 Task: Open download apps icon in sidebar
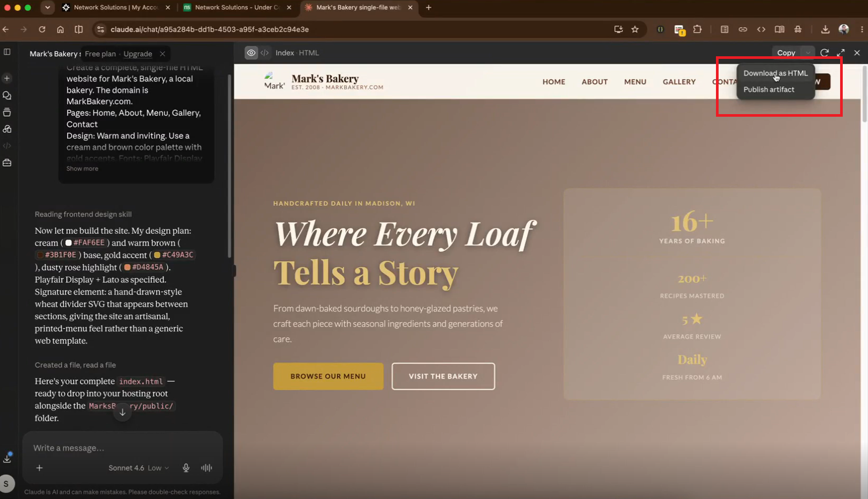pos(7,459)
